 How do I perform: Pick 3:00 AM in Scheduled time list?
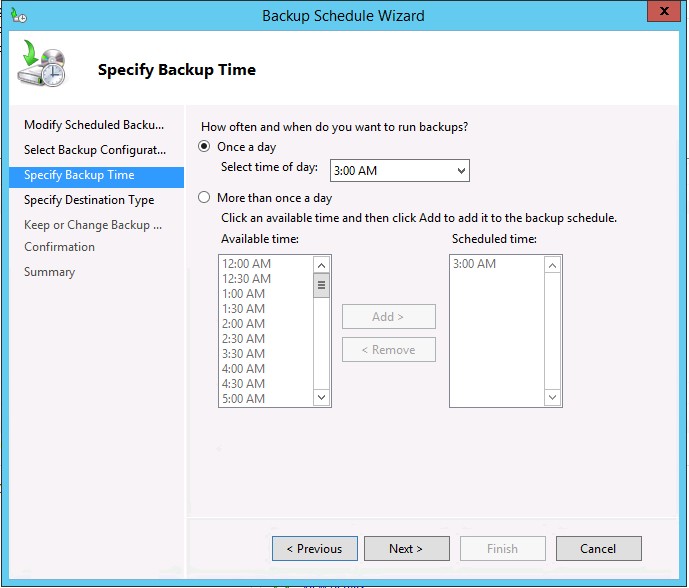pos(474,264)
